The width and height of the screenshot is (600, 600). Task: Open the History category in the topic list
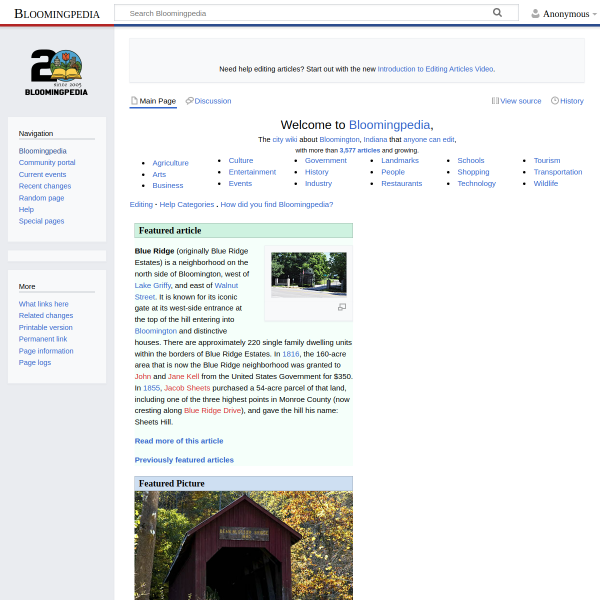(x=316, y=172)
